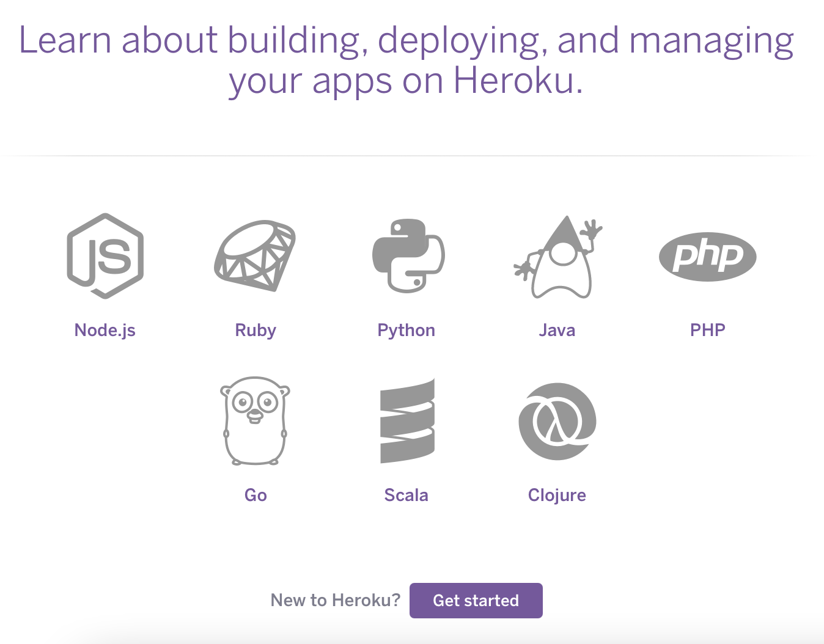
Task: Open the Scala text link
Action: tap(406, 495)
